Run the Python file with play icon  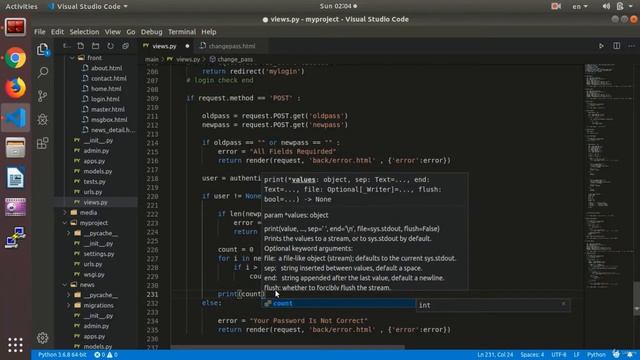(x=601, y=46)
